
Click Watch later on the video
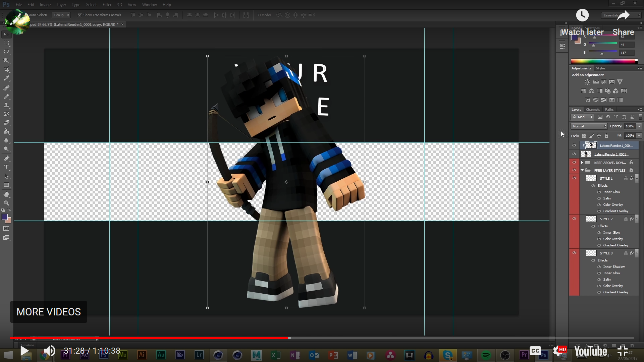[x=582, y=22]
